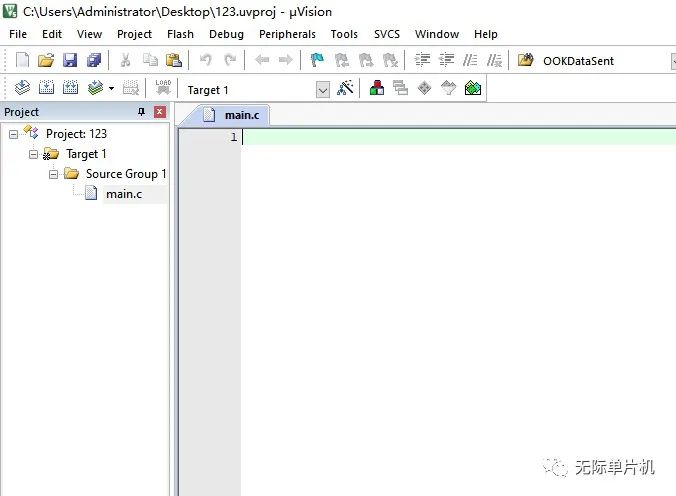The height and width of the screenshot is (496, 676).
Task: Place cursor on editor line 1
Action: point(459,138)
